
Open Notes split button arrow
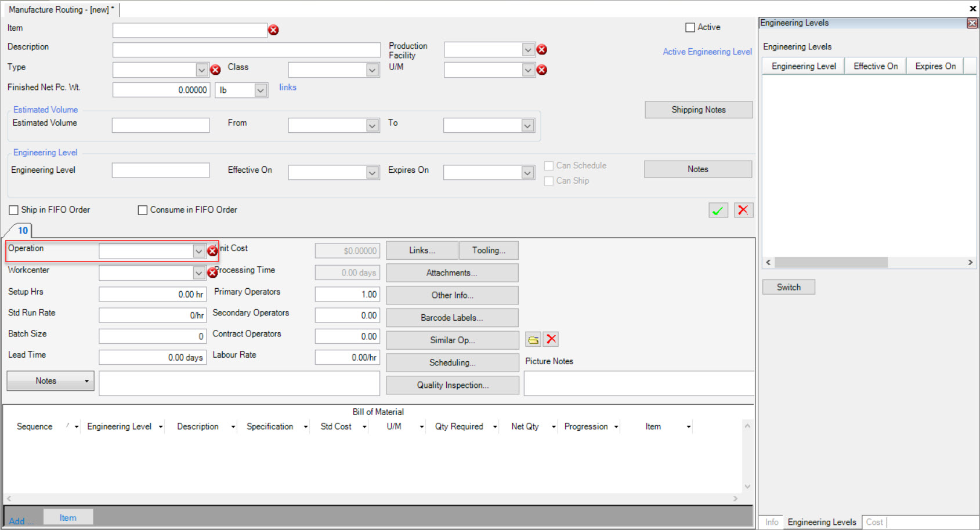point(87,381)
